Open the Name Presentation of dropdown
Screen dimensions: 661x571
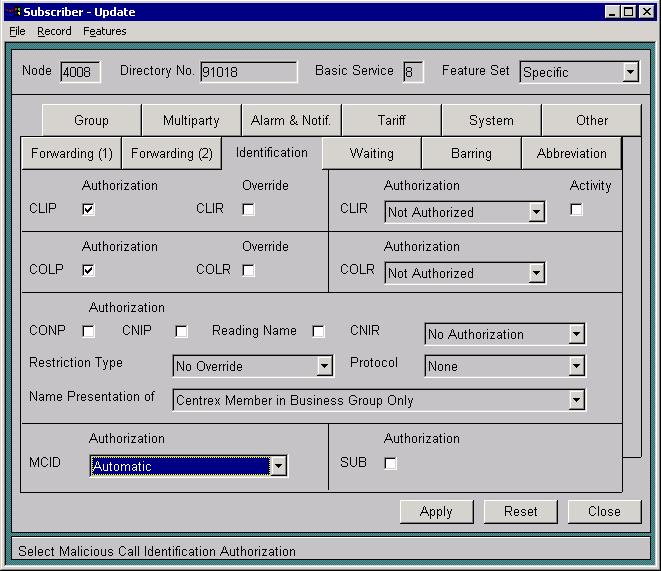pos(576,400)
